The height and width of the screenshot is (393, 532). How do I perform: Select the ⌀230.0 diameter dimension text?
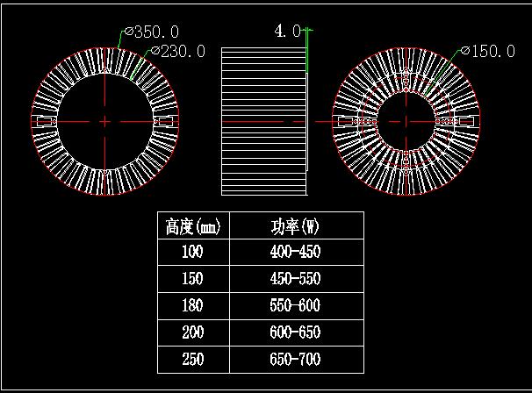(x=178, y=52)
